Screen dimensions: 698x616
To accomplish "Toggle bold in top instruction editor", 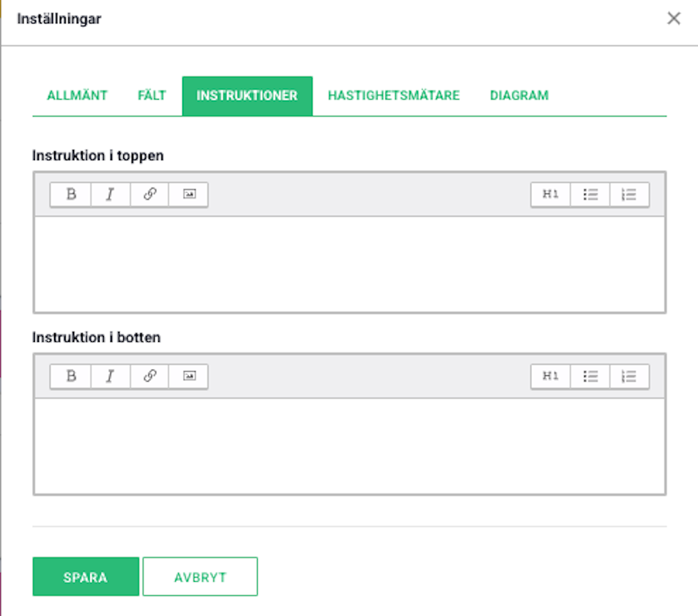I will pos(71,194).
